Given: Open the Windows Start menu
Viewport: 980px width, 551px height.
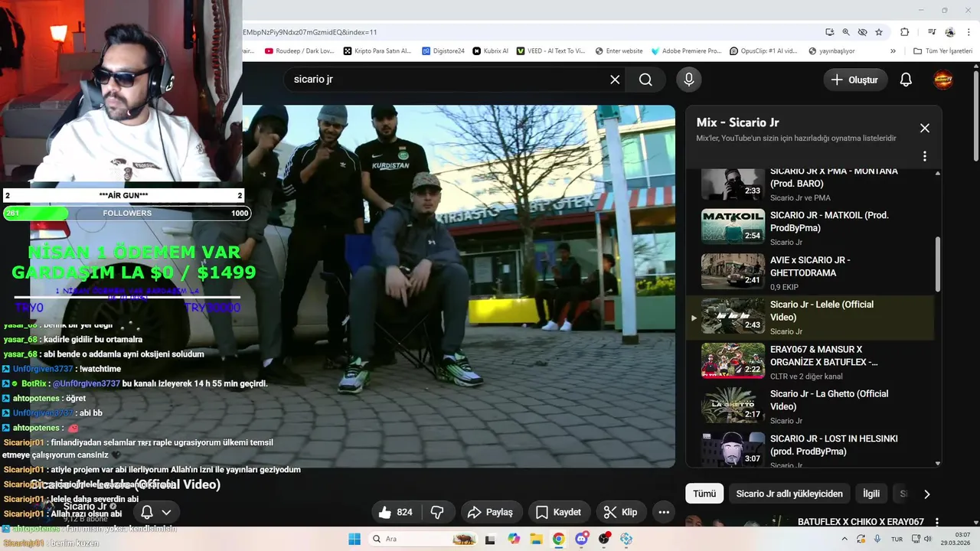Looking at the screenshot, I should pyautogui.click(x=354, y=539).
